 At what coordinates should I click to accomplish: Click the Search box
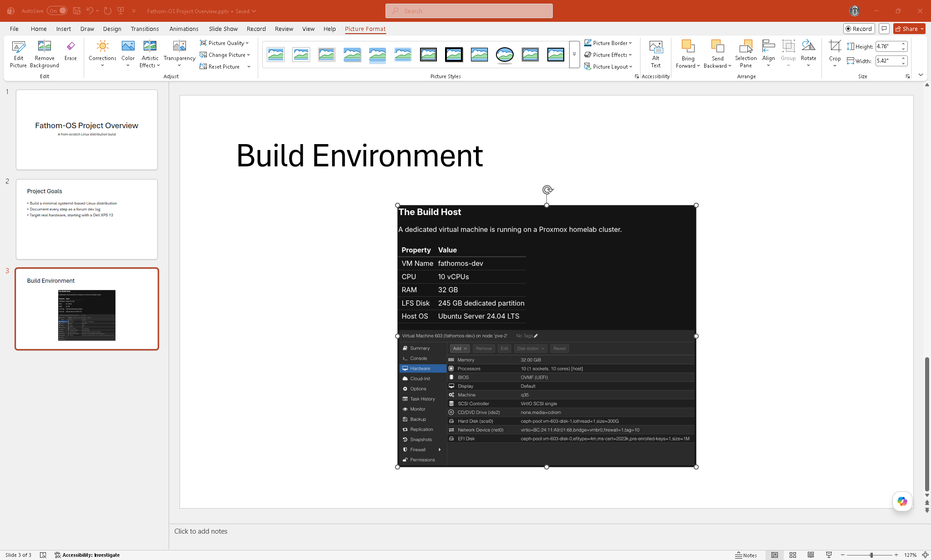click(x=469, y=11)
